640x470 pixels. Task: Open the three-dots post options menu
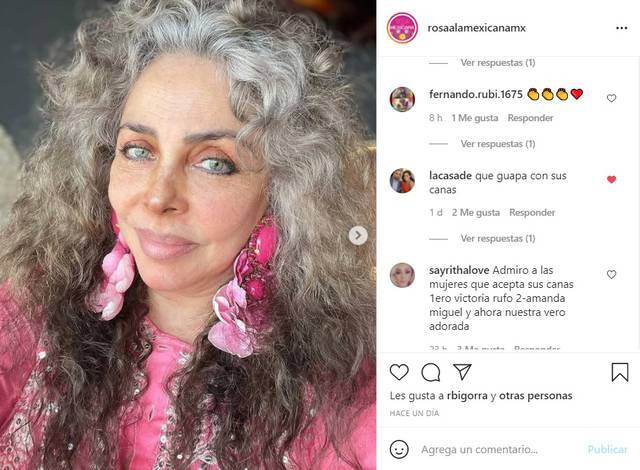click(x=621, y=28)
